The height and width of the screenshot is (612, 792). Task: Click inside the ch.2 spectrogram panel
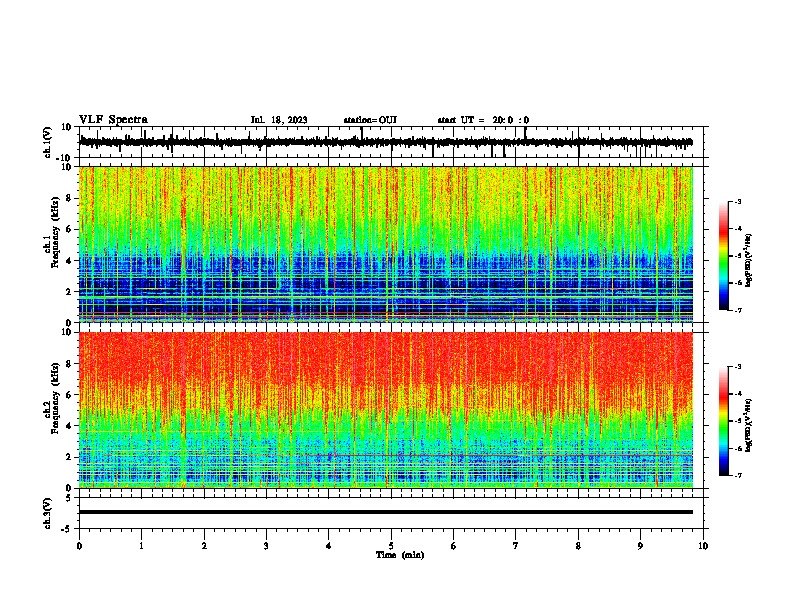[386, 410]
